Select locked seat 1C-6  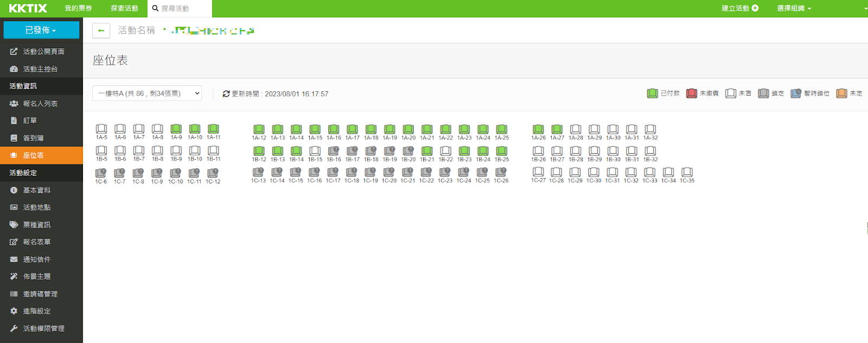(x=101, y=173)
